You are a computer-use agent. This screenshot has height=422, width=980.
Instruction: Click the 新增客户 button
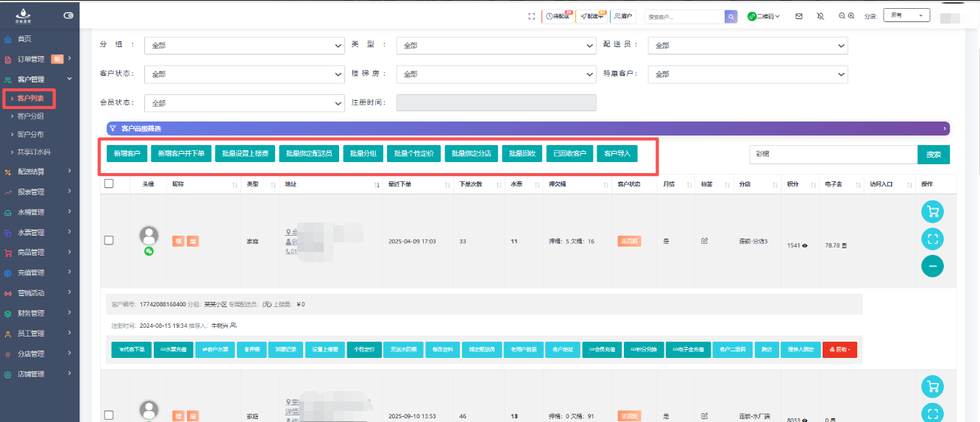point(127,154)
